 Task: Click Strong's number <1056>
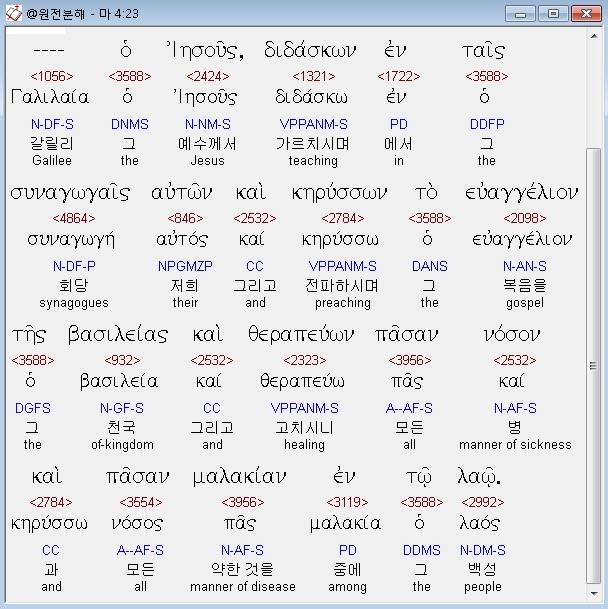52,76
